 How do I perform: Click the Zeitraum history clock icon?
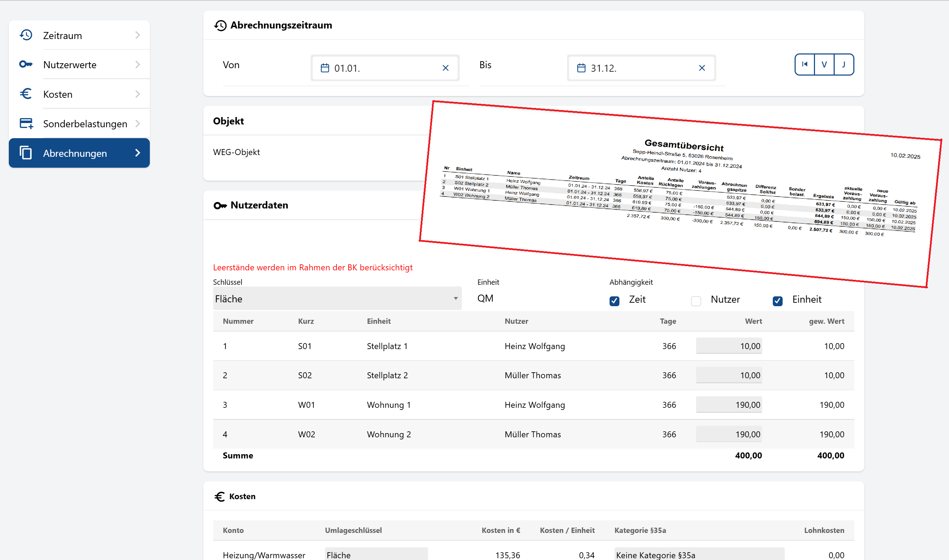click(x=26, y=35)
